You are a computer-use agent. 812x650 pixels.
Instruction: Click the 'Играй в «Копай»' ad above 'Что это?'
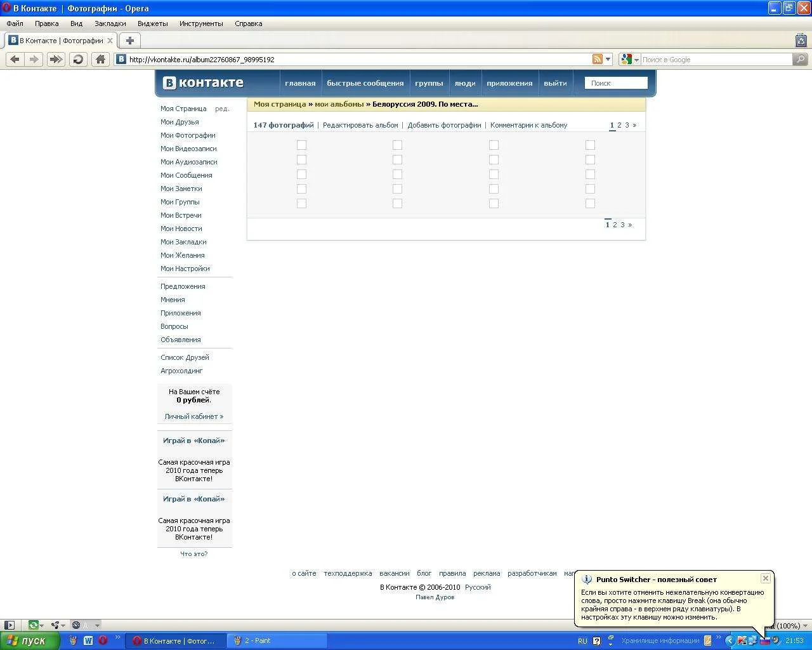tap(194, 499)
